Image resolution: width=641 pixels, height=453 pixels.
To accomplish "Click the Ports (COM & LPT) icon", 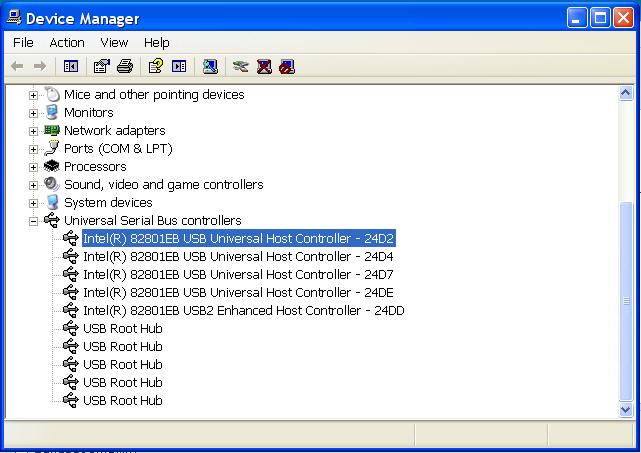I will (x=52, y=148).
